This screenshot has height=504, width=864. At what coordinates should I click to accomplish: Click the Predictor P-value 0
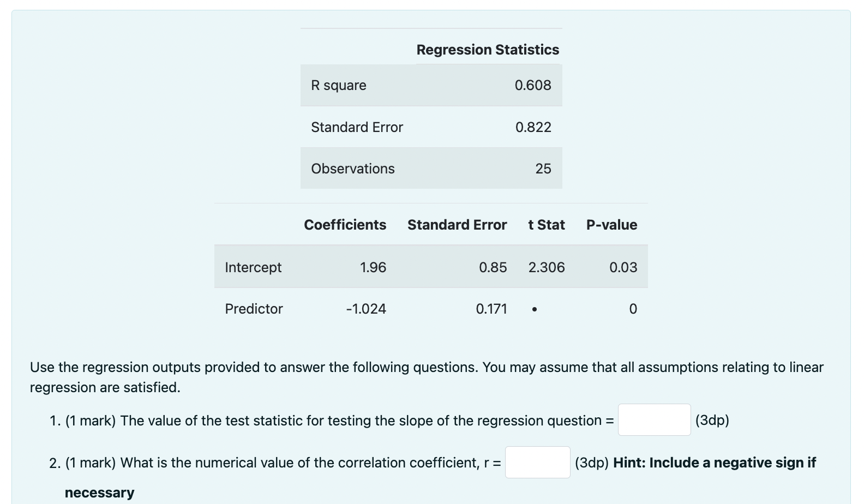[633, 309]
